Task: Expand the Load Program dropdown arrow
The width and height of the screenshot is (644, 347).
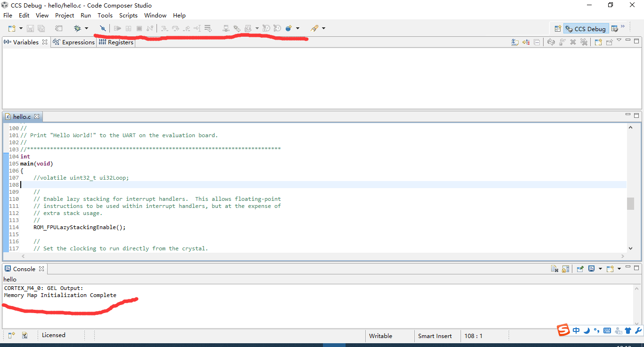Action: (257, 29)
